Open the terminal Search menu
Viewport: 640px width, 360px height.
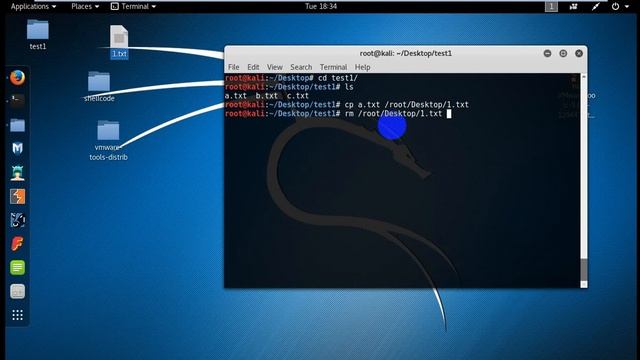pos(301,67)
